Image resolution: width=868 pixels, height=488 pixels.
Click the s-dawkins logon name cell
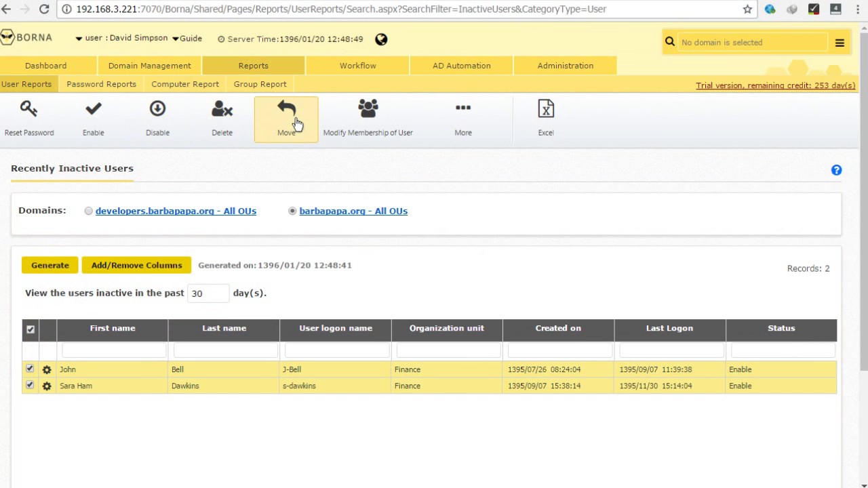point(336,386)
